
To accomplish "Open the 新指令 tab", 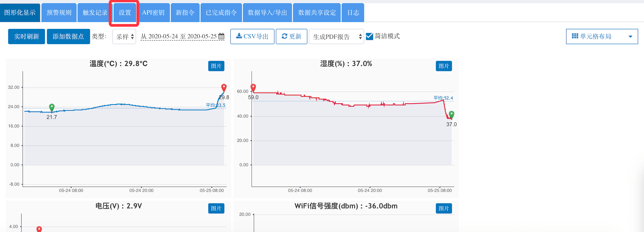I will (185, 13).
